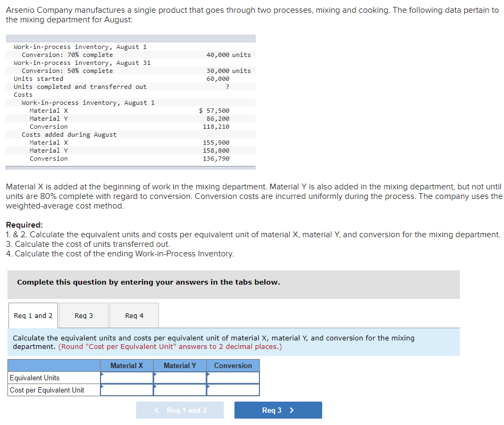
Task: Click the 30,000 units value
Action: click(228, 71)
